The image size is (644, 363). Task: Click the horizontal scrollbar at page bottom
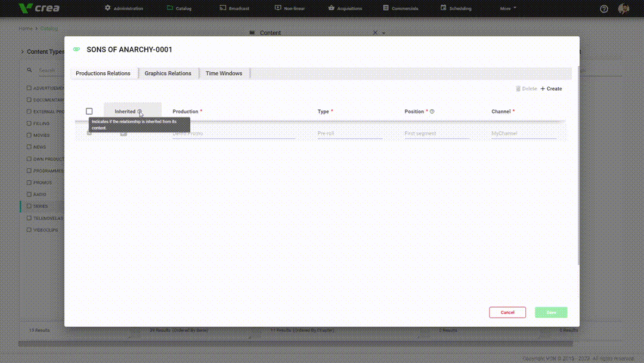pyautogui.click(x=296, y=344)
